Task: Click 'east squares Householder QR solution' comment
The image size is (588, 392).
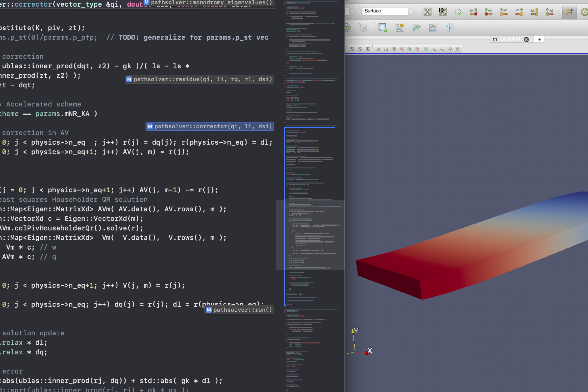Action: (74, 199)
